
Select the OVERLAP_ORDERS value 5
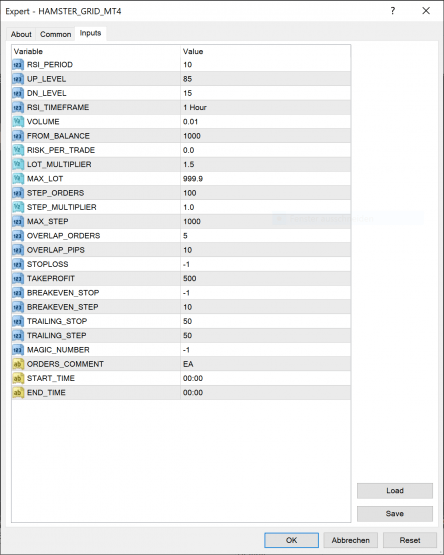(185, 236)
